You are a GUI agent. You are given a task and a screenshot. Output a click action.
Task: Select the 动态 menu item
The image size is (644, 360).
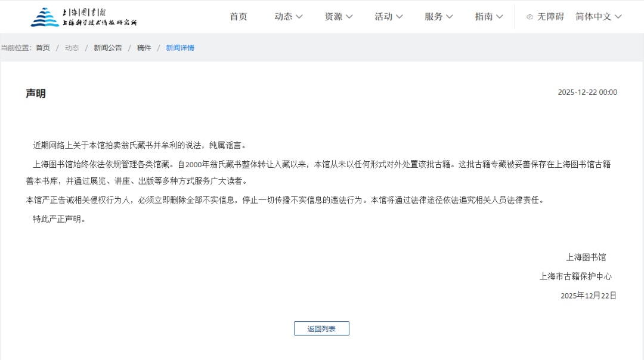(x=283, y=17)
